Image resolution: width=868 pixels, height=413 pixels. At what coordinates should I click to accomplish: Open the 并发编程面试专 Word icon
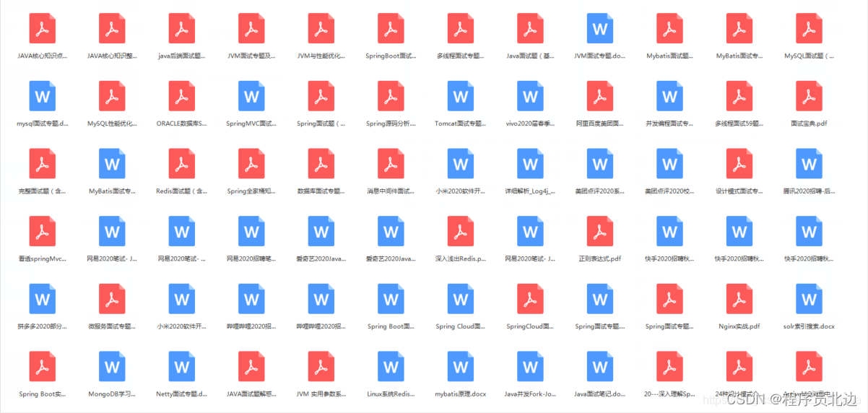click(670, 96)
